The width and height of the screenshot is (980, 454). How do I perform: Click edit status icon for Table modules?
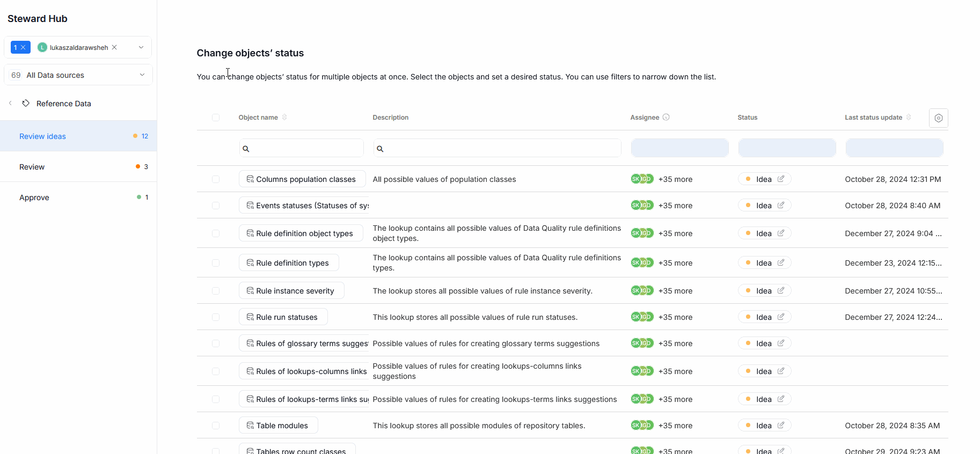pos(781,425)
